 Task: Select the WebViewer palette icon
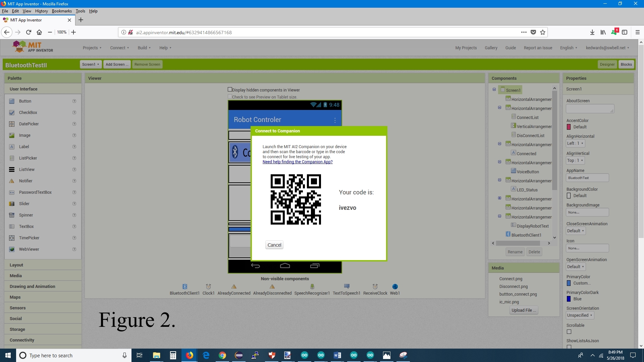point(12,249)
